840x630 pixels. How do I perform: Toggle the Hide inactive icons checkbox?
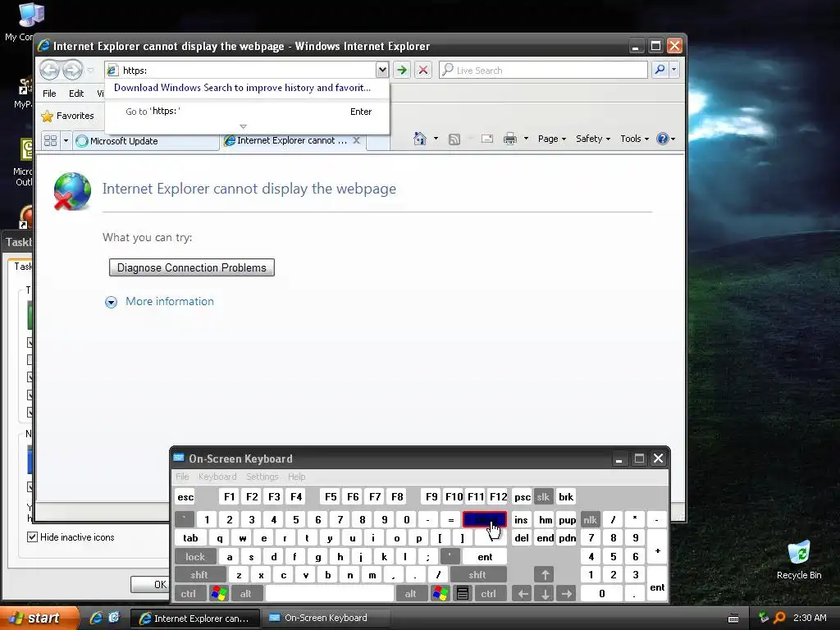tap(32, 537)
